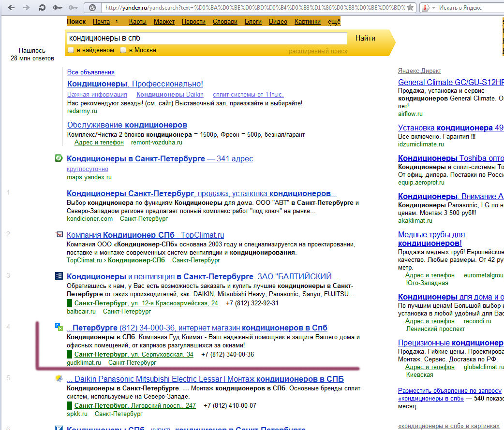Viewport: 504px width, 430px height.
Task: Open the search engine dropdown arrow
Action: click(433, 8)
